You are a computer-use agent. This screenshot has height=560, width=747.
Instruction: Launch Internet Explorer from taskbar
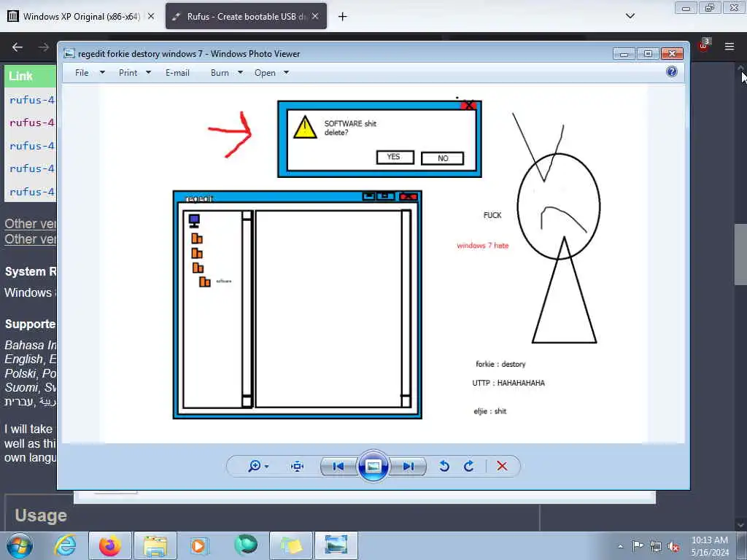click(65, 545)
